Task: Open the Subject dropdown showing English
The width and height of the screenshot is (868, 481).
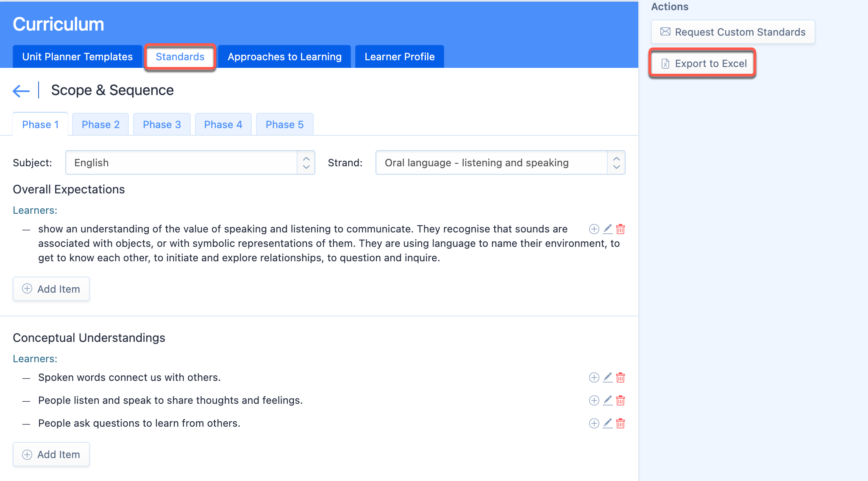Action: tap(190, 162)
